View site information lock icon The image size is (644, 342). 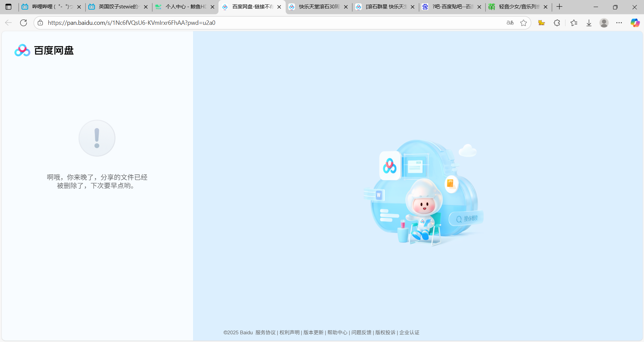point(40,23)
